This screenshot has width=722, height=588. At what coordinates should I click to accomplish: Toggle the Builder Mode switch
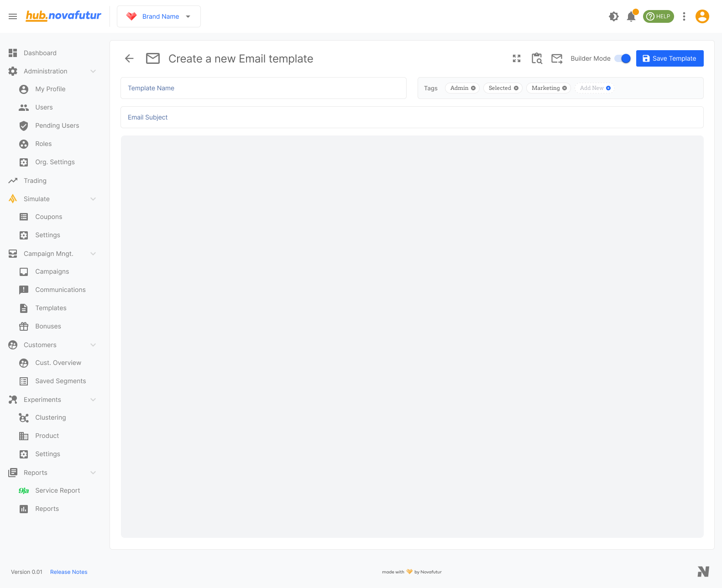pos(623,58)
